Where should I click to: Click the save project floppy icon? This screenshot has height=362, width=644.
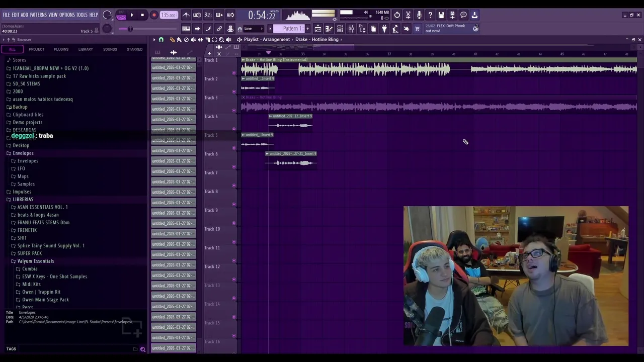pos(441,15)
